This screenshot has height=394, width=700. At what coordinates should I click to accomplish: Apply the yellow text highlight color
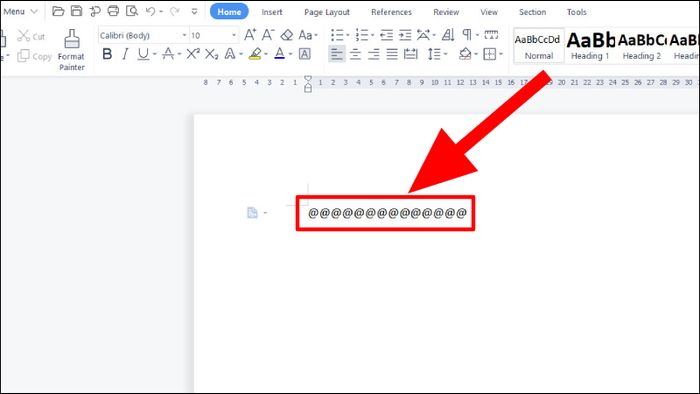255,54
